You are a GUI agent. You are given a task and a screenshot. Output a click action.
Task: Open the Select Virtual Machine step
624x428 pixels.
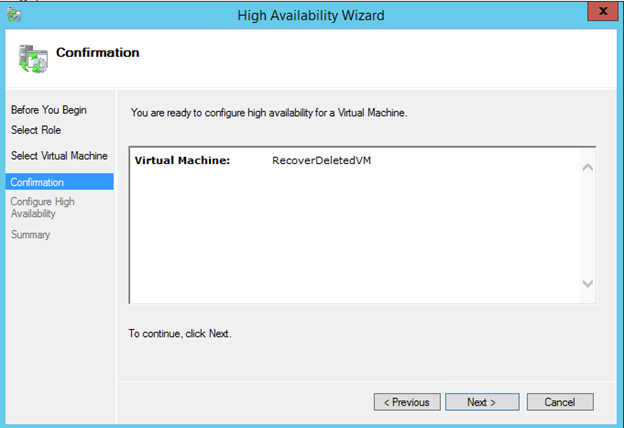coord(56,156)
